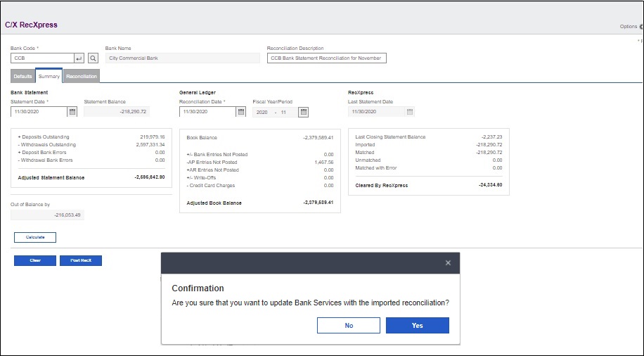
Task: Click into the Bank Code field
Action: tap(41, 58)
